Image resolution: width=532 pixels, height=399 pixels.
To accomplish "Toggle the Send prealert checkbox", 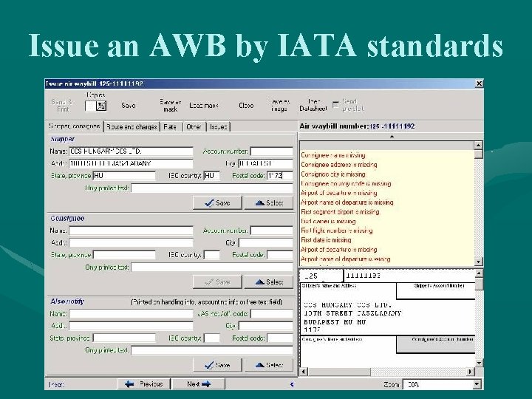I will pyautogui.click(x=335, y=105).
